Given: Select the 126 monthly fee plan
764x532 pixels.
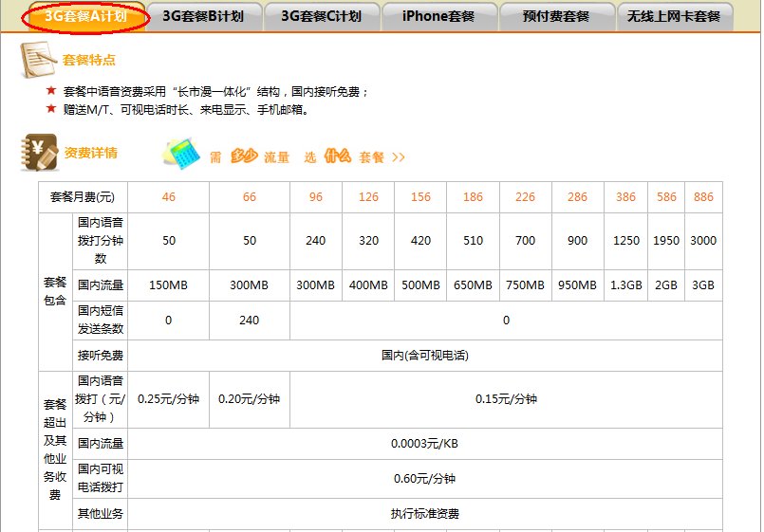Looking at the screenshot, I should point(368,197).
